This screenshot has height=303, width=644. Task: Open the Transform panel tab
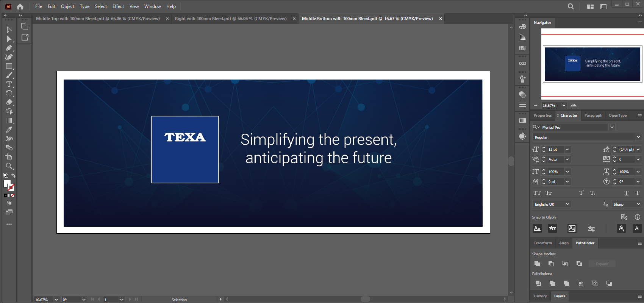point(543,243)
